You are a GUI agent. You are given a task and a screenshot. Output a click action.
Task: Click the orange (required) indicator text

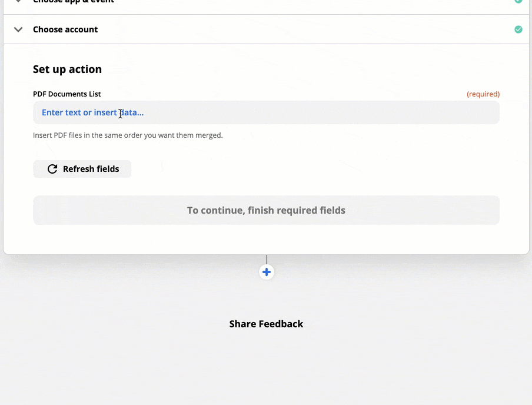(483, 94)
